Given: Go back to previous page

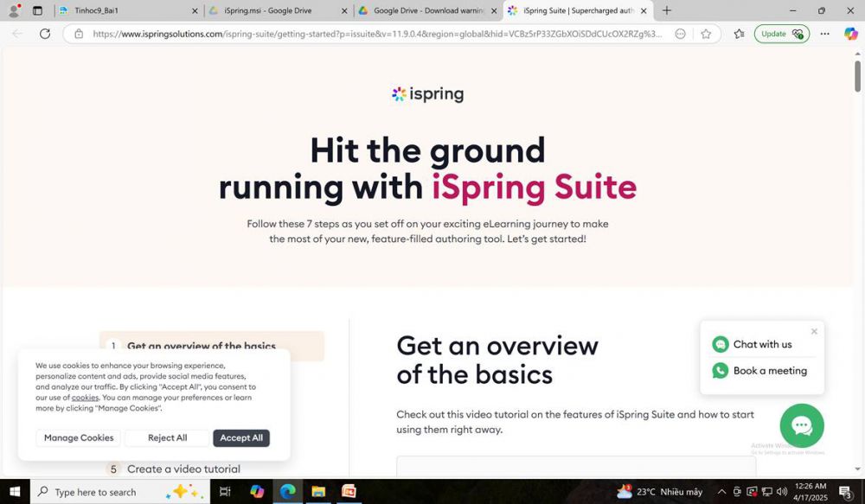Looking at the screenshot, I should coord(17,34).
